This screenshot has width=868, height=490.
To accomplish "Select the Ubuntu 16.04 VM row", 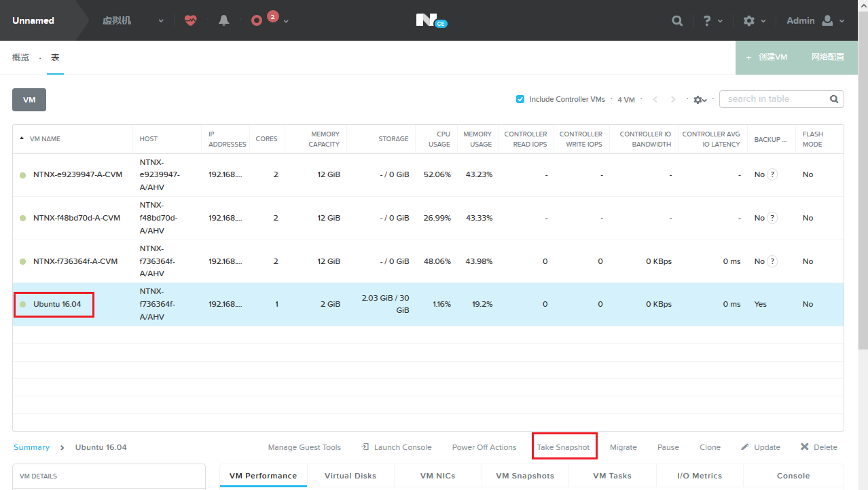I will click(428, 304).
